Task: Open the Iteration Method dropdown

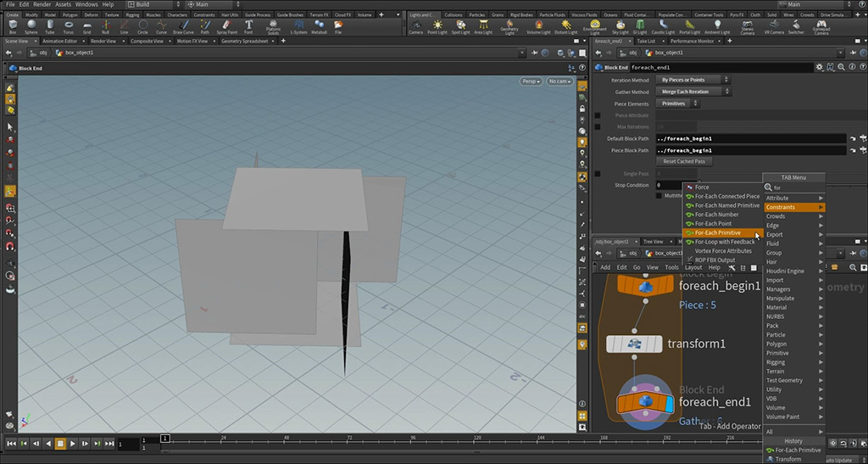Action: (x=693, y=80)
